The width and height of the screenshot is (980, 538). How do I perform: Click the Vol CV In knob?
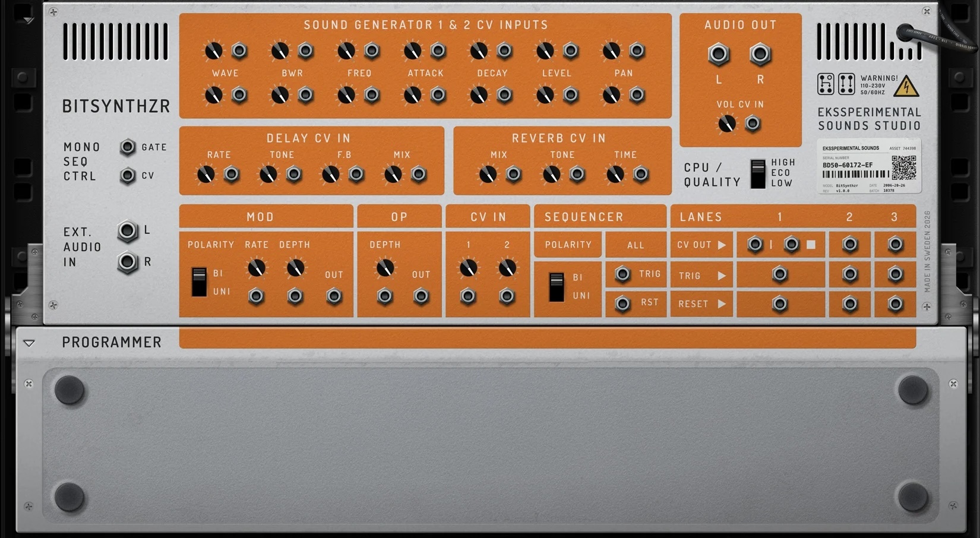coord(727,124)
